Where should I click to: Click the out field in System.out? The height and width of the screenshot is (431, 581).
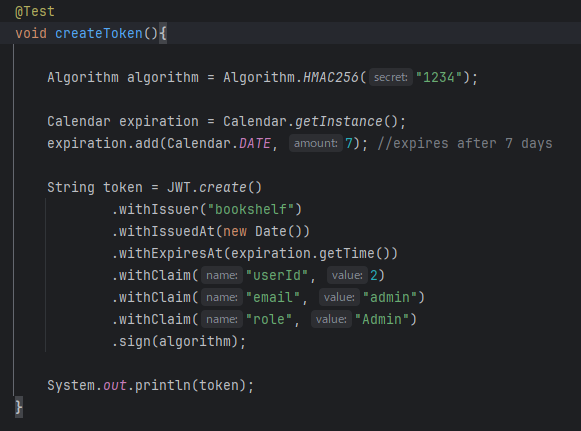pos(114,385)
